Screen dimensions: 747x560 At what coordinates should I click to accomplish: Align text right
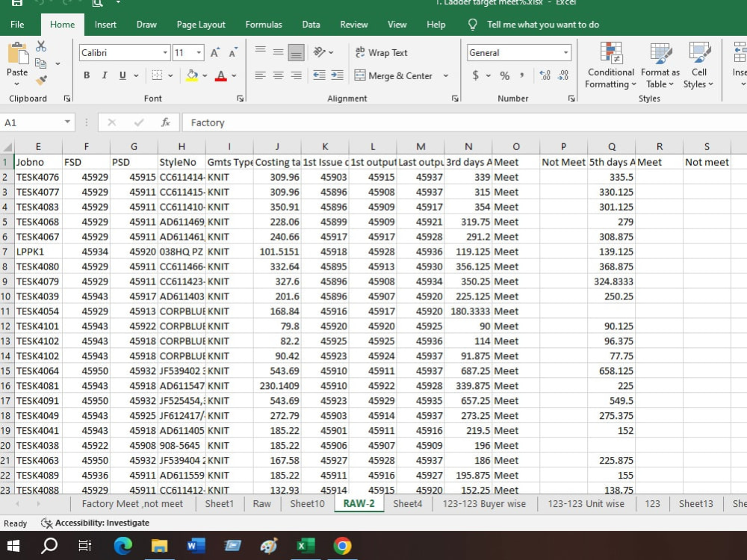pyautogui.click(x=296, y=75)
